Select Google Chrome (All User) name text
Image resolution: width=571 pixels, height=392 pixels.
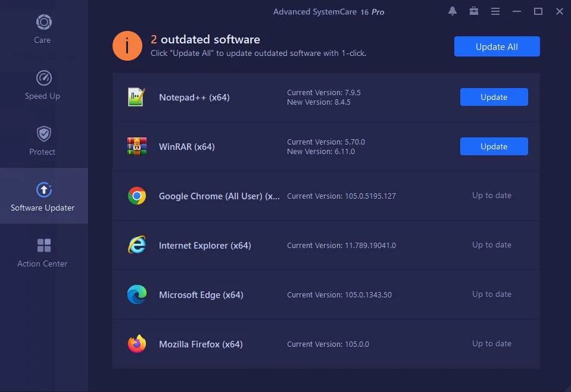tap(219, 196)
